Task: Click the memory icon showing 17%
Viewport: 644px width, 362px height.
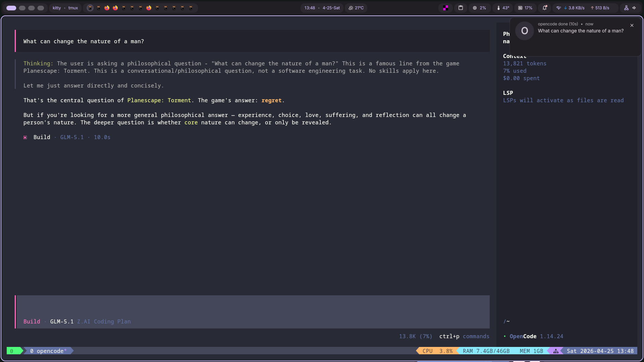Action: pyautogui.click(x=520, y=8)
